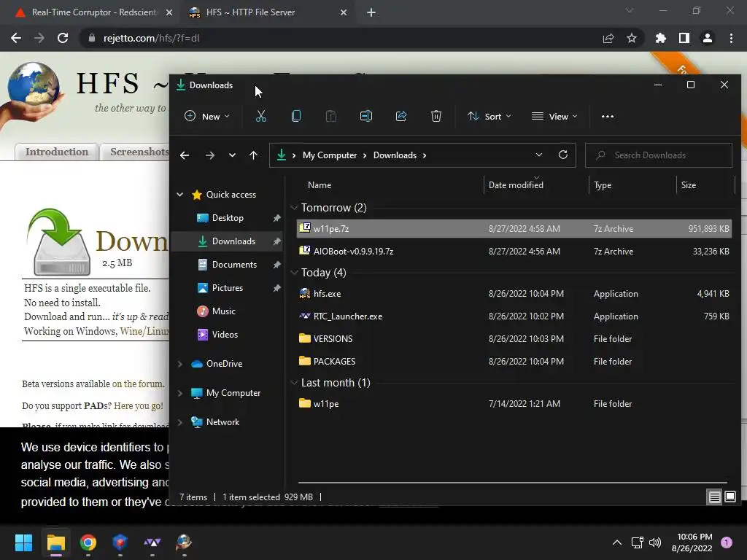Click the Chrome address bar URL
Viewport: 747px width, 560px height.
pos(151,38)
